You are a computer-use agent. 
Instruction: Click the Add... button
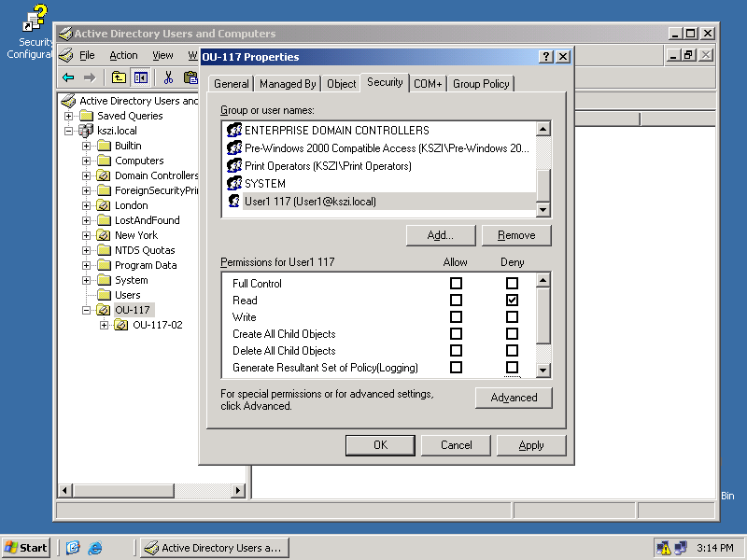(441, 235)
